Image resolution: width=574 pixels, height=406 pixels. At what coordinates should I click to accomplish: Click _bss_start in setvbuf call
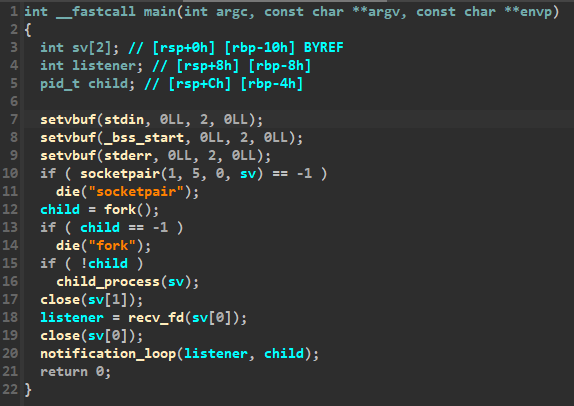pyautogui.click(x=144, y=138)
